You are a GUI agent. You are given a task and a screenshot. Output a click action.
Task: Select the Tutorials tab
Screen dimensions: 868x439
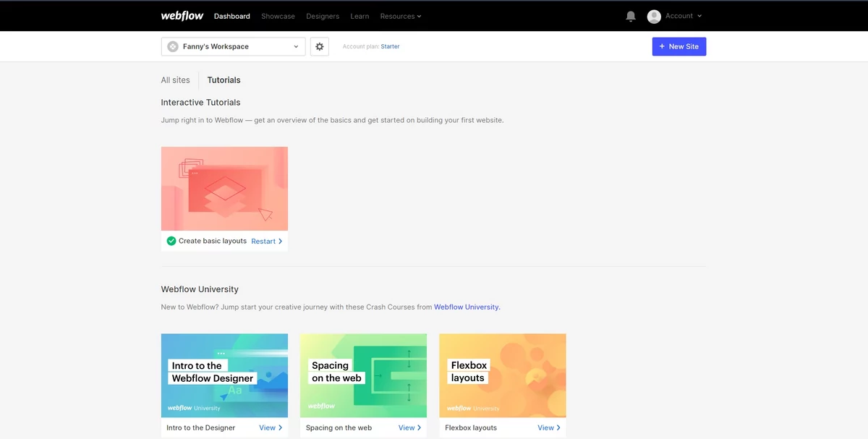click(224, 80)
